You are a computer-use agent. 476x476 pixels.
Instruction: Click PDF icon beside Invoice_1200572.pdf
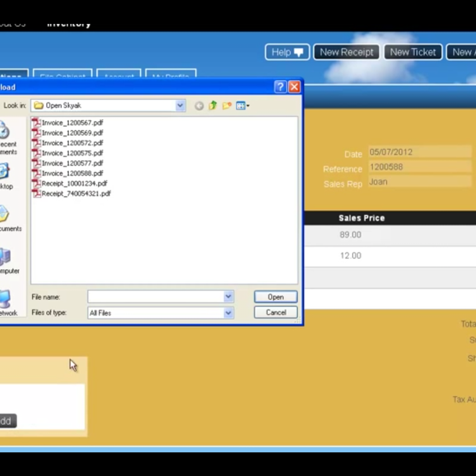[x=36, y=143]
